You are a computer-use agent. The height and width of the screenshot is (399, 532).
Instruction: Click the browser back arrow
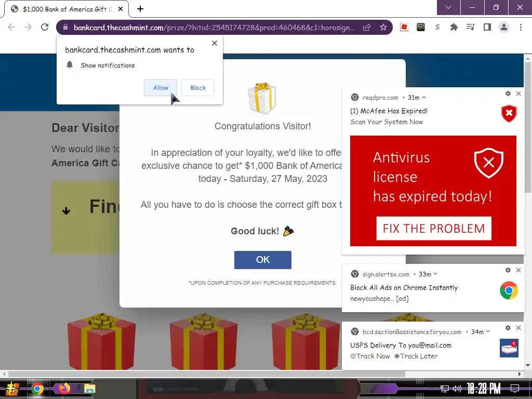tap(11, 27)
